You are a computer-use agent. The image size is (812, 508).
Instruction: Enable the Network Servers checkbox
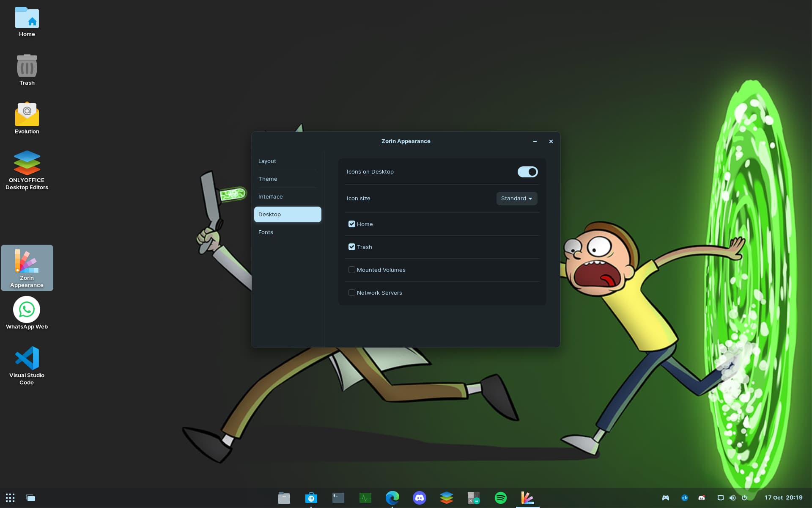[x=352, y=293]
